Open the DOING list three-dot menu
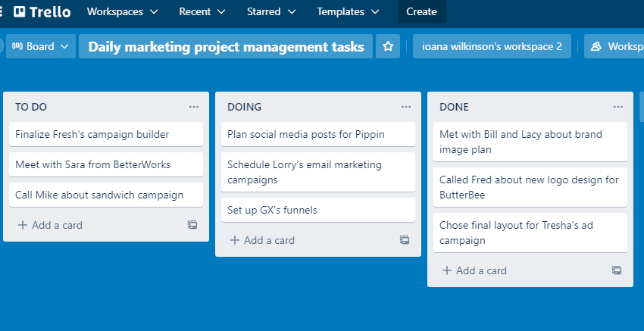The height and width of the screenshot is (331, 644). pos(406,107)
